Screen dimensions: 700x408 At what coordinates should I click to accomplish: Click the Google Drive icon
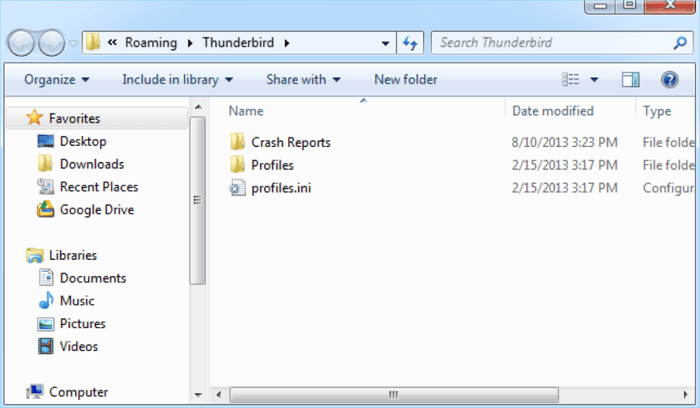(x=46, y=209)
